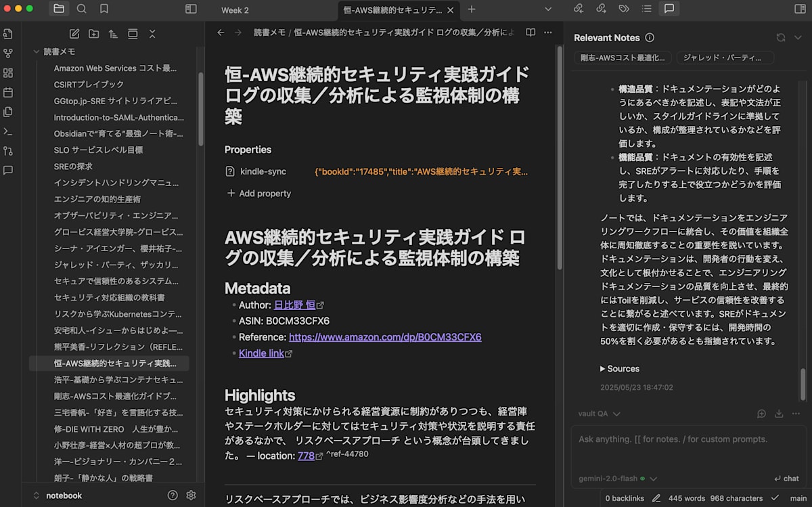Click Add property button

click(258, 194)
